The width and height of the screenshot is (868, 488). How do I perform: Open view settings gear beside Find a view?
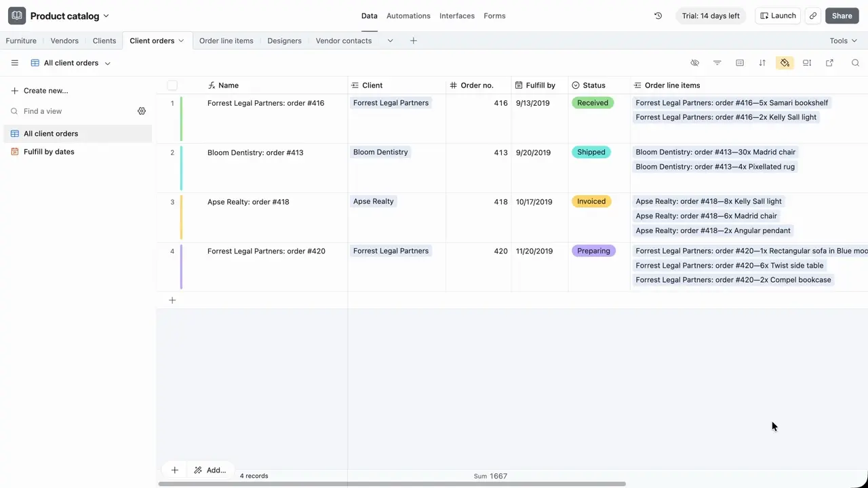pyautogui.click(x=142, y=110)
